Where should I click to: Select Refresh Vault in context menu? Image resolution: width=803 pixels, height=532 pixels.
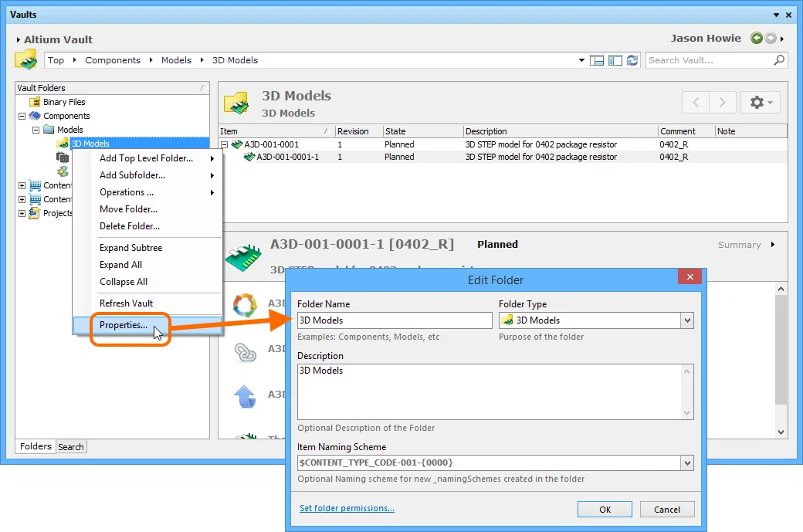pos(147,303)
